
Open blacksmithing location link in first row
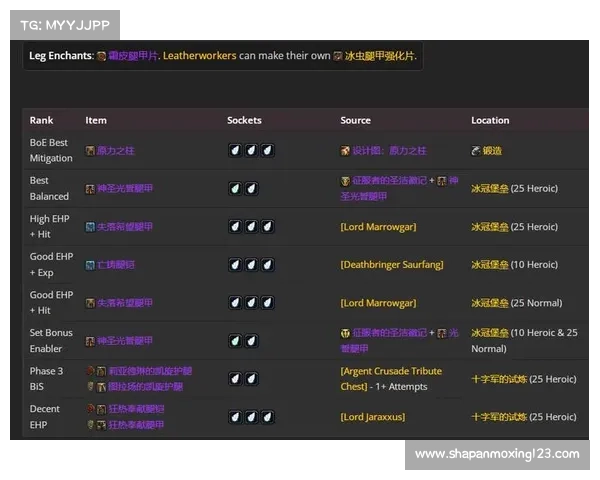pyautogui.click(x=492, y=151)
